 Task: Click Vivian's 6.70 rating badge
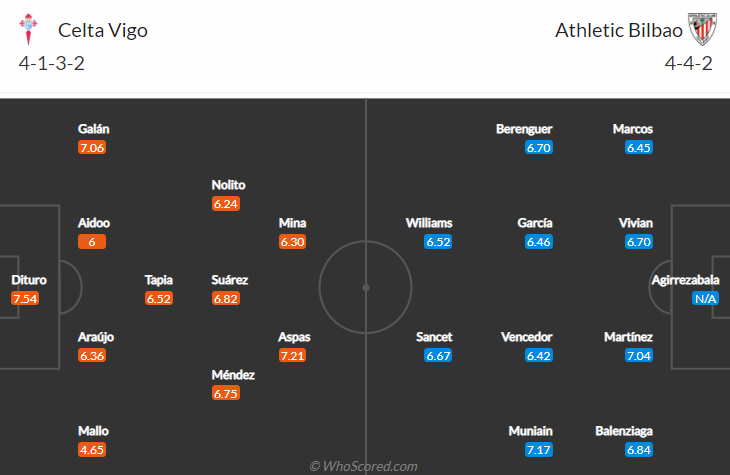[639, 242]
